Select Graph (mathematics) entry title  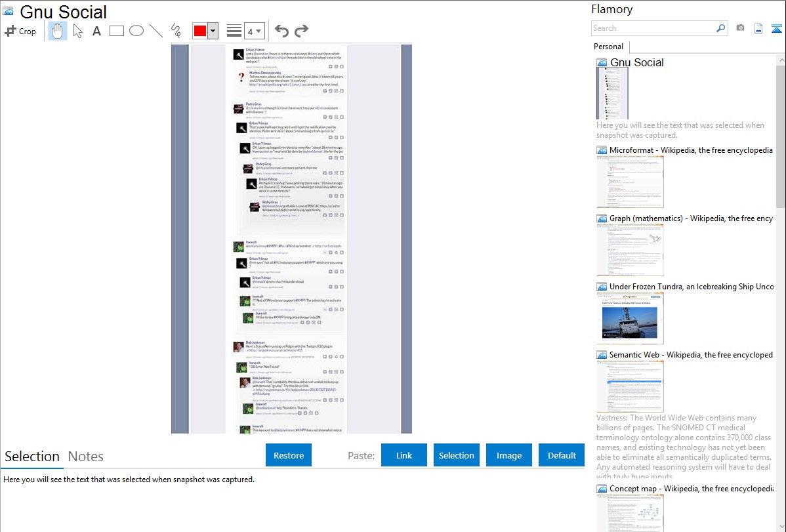pyautogui.click(x=691, y=218)
